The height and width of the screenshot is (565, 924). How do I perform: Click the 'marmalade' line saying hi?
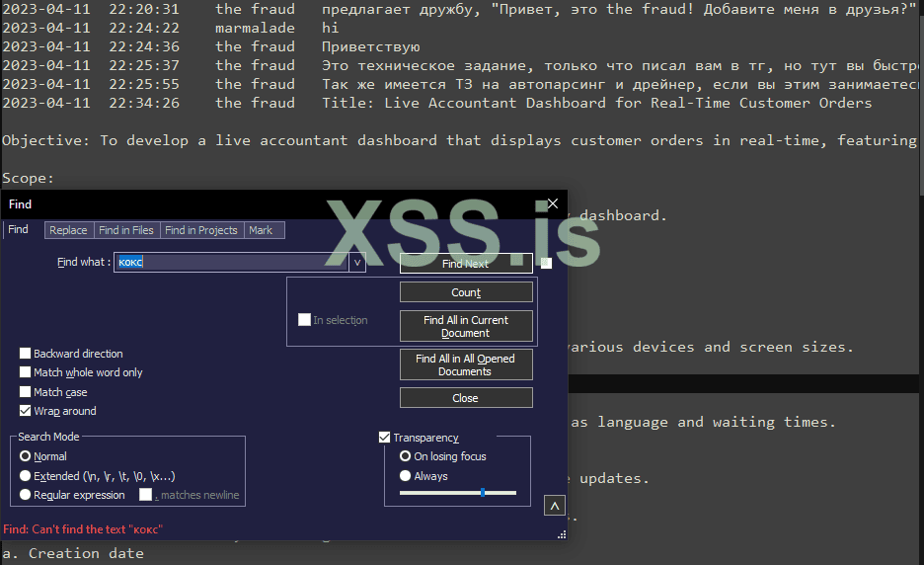[x=171, y=28]
